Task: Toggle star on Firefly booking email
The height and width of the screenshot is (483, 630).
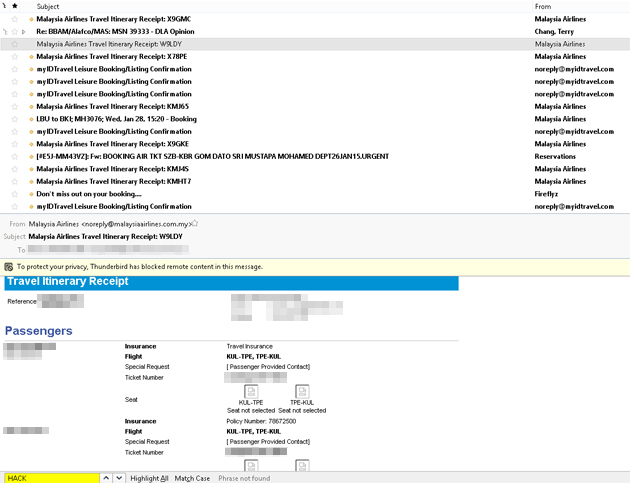Action: (15, 194)
